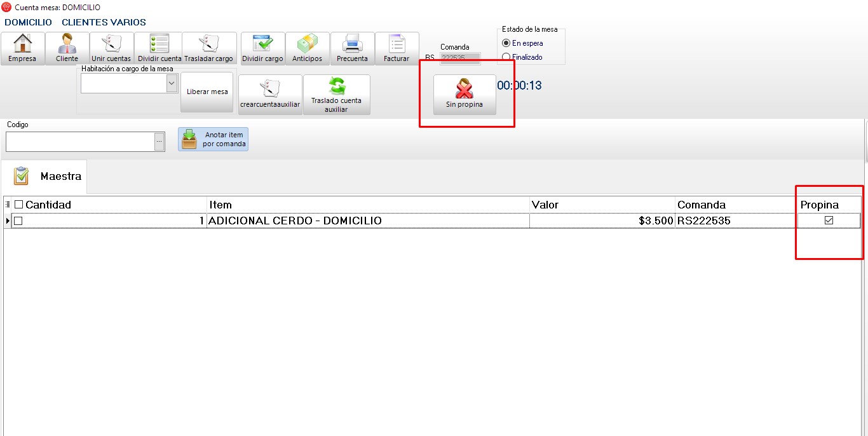Click the Liberar mesa button
This screenshot has height=436, width=868.
(x=207, y=92)
